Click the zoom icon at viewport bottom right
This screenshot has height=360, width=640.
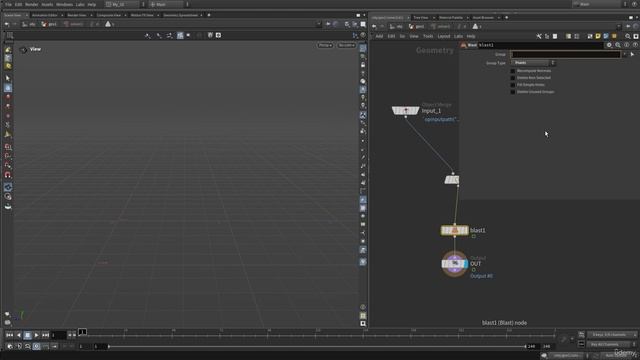tap(363, 324)
